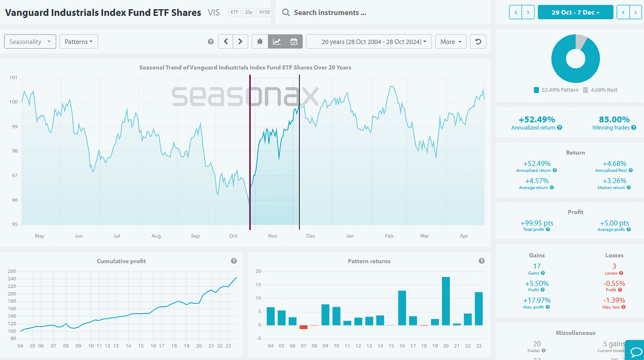Open the Seasonality dropdown
This screenshot has width=644, height=360.
click(30, 42)
